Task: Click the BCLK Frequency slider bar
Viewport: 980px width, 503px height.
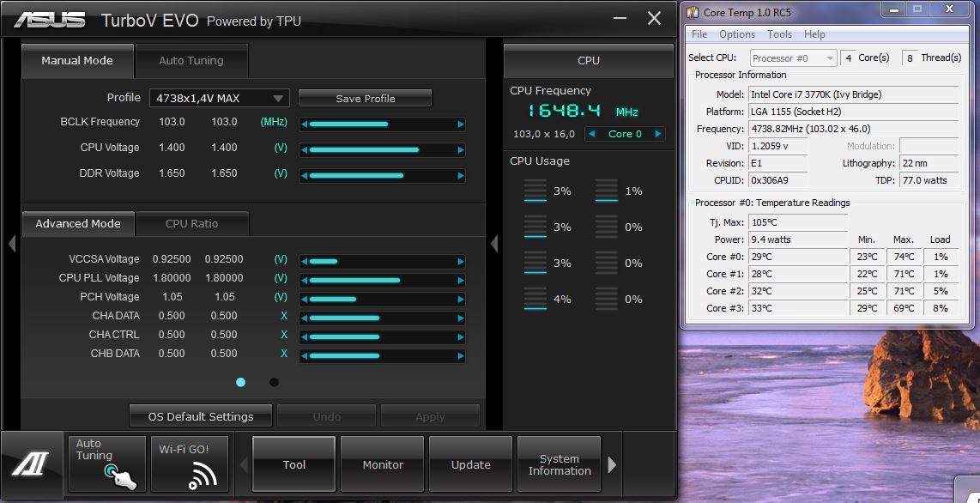Action: 383,124
